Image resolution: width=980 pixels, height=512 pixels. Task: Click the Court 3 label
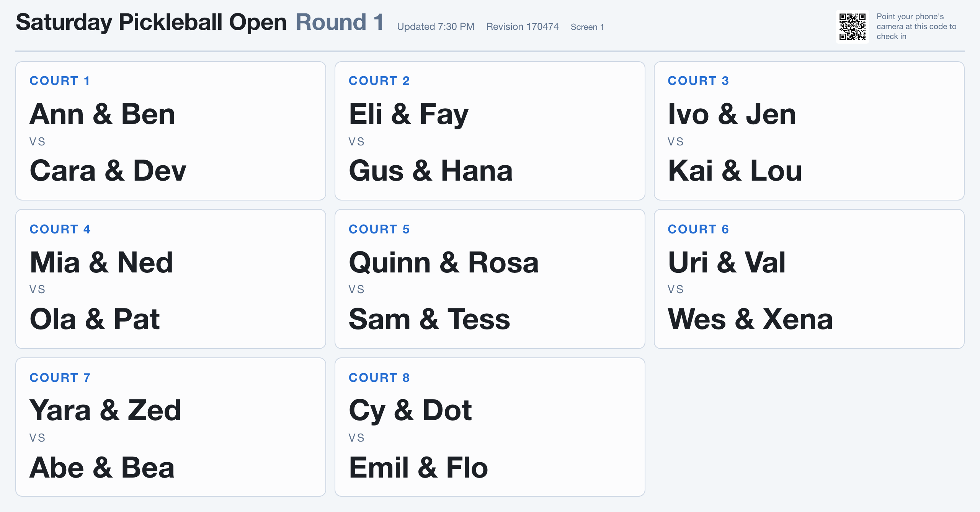(x=698, y=81)
